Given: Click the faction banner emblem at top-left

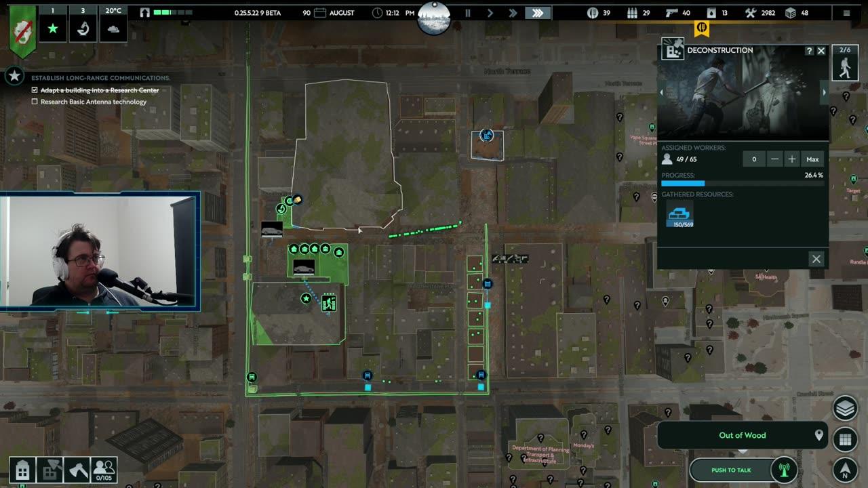Looking at the screenshot, I should [x=22, y=30].
